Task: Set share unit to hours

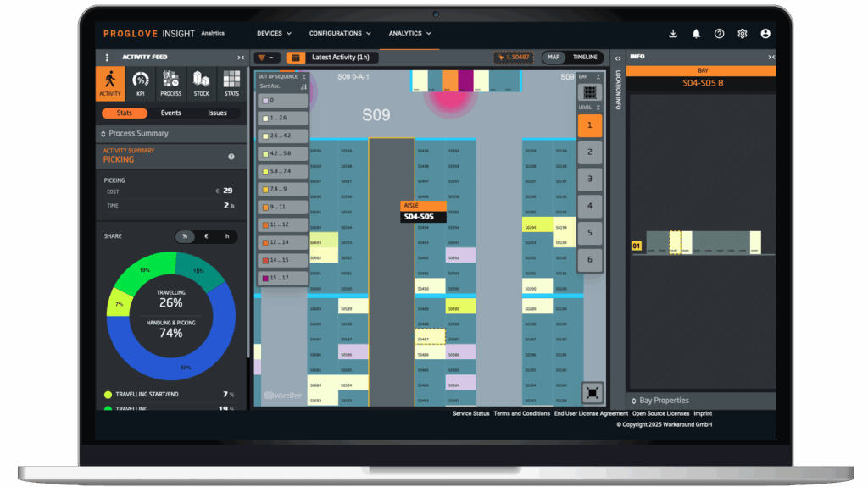Action: click(226, 237)
